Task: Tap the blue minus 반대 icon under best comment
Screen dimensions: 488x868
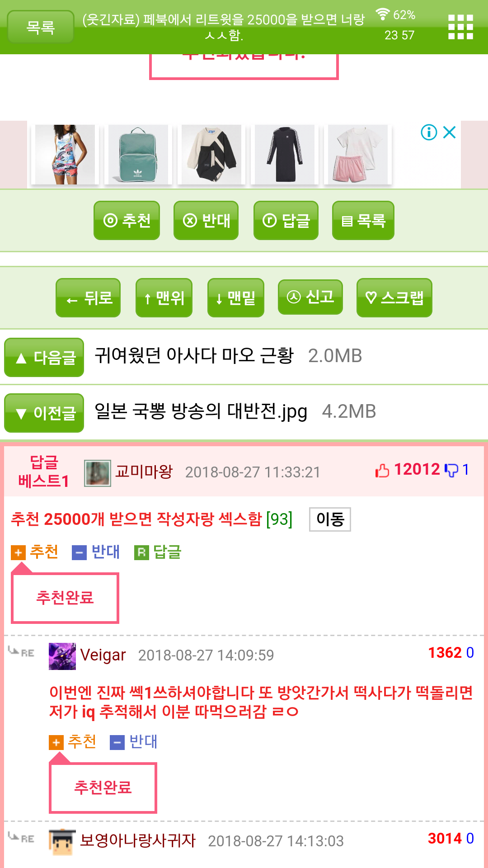Action: tap(79, 552)
